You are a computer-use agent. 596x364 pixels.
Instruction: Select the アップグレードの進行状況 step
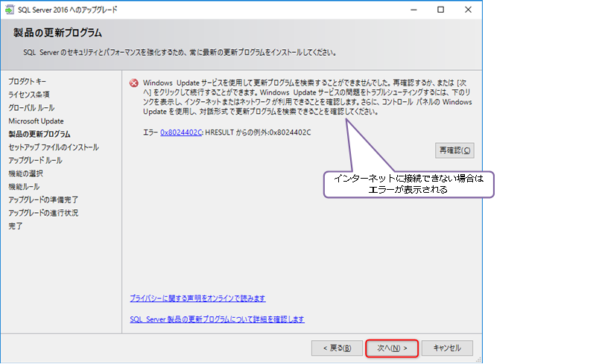tap(43, 213)
